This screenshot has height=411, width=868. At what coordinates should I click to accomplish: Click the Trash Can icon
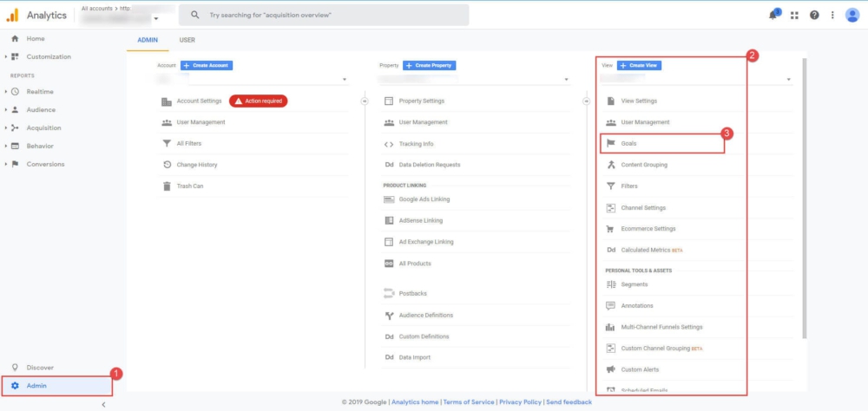(166, 186)
